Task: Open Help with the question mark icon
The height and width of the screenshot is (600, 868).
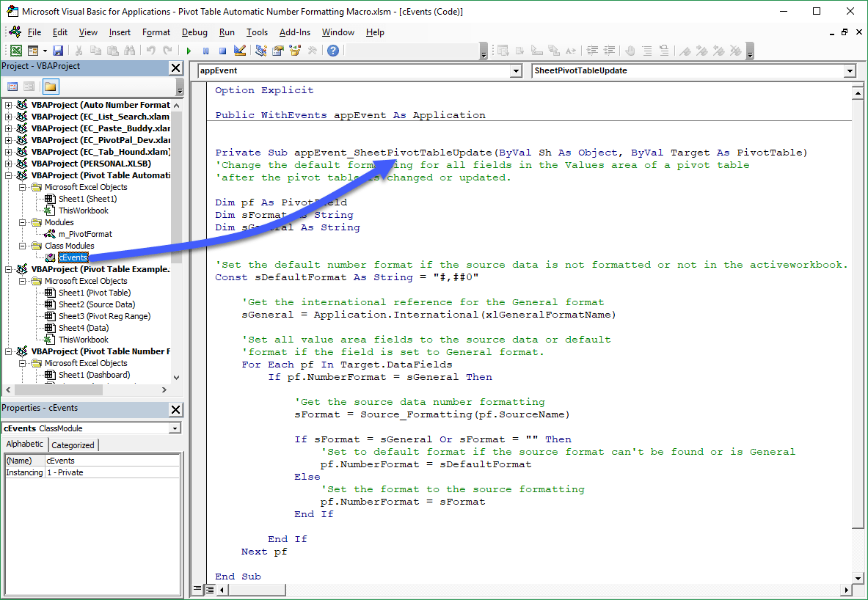Action: [333, 51]
